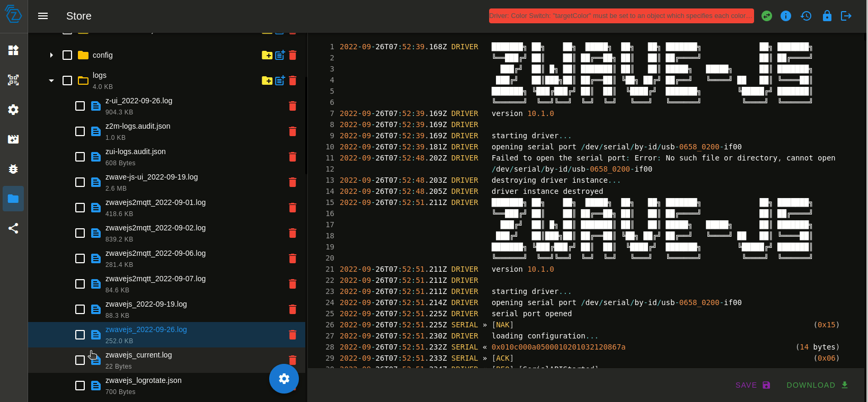Open z2m-logs.audit.json file
The image size is (868, 402).
click(138, 126)
